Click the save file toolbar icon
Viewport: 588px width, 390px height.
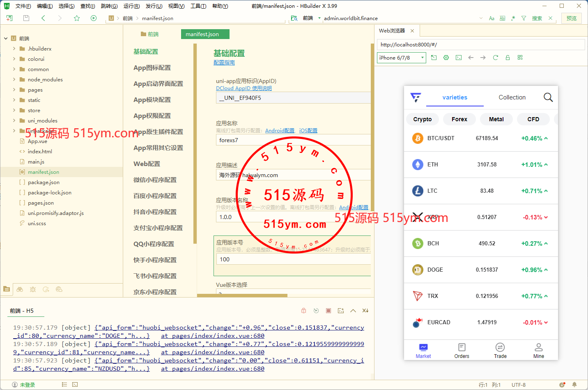pyautogui.click(x=26, y=18)
